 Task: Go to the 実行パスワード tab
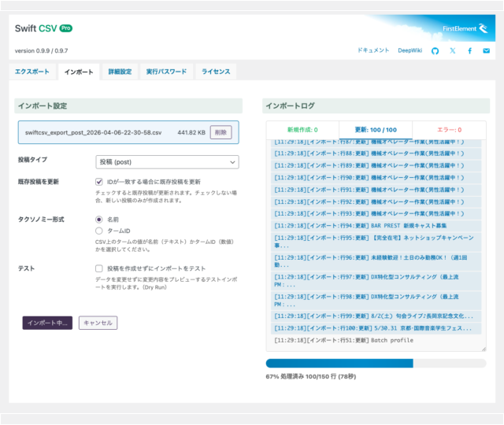166,72
